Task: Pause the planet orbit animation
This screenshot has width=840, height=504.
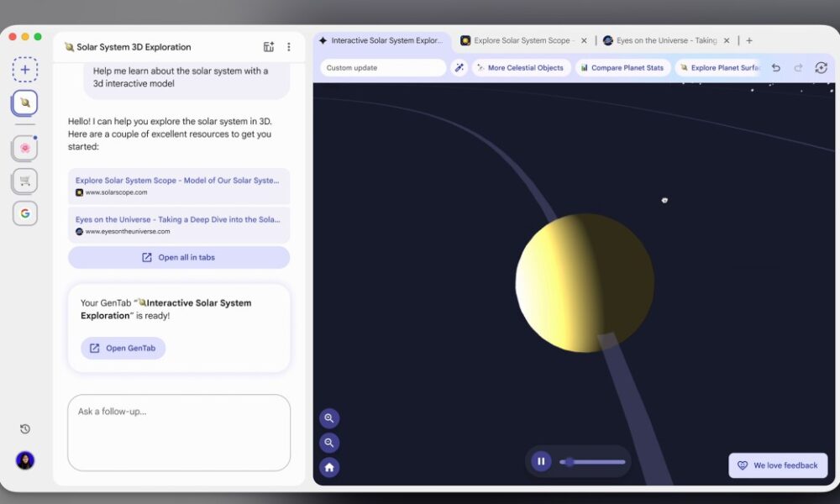Action: (x=541, y=461)
